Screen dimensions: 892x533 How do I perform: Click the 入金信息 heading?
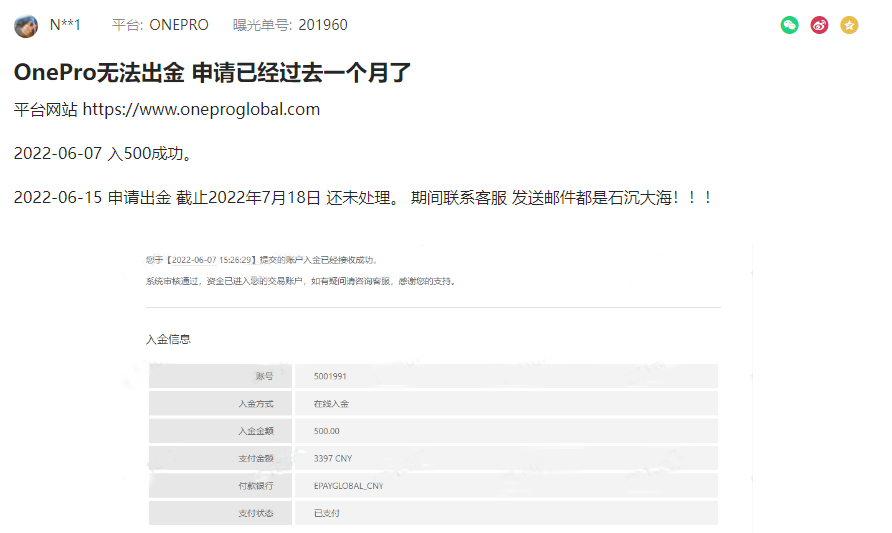(x=168, y=340)
